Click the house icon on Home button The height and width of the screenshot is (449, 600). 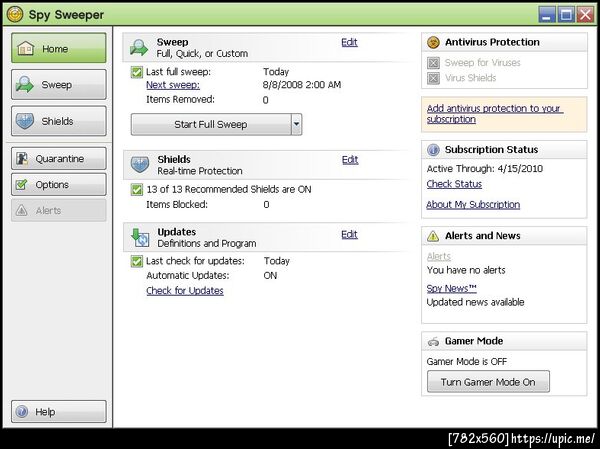click(x=26, y=48)
